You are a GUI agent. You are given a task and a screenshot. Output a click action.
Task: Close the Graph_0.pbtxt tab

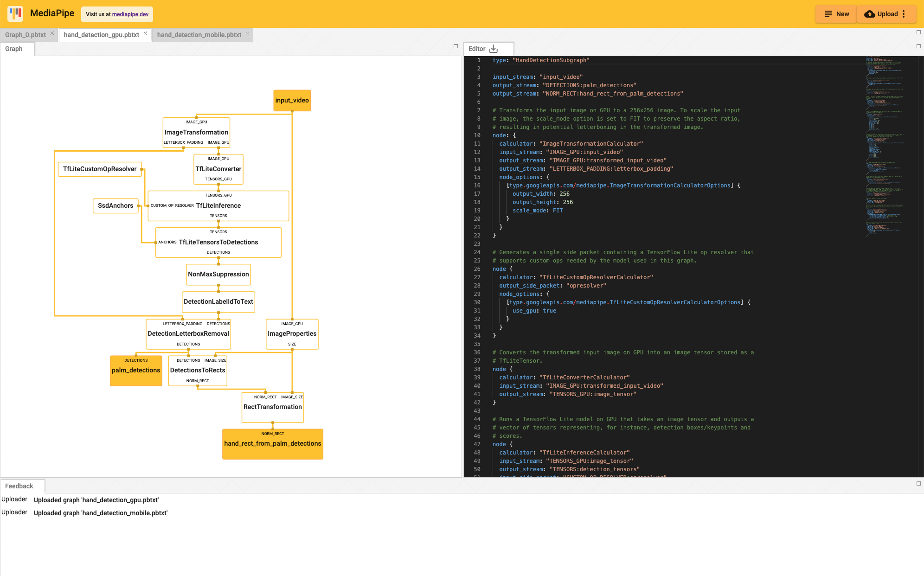click(52, 35)
